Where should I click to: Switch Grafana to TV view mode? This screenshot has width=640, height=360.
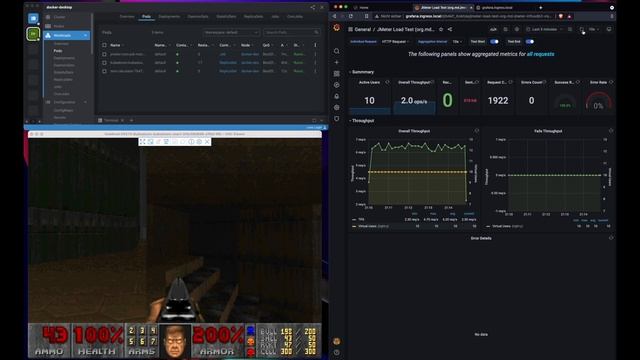click(x=609, y=29)
